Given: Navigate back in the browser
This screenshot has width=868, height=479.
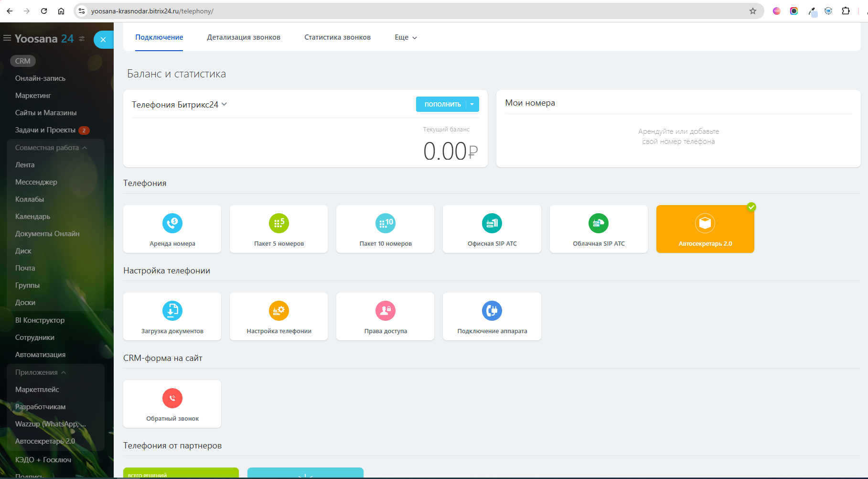Looking at the screenshot, I should click(10, 11).
